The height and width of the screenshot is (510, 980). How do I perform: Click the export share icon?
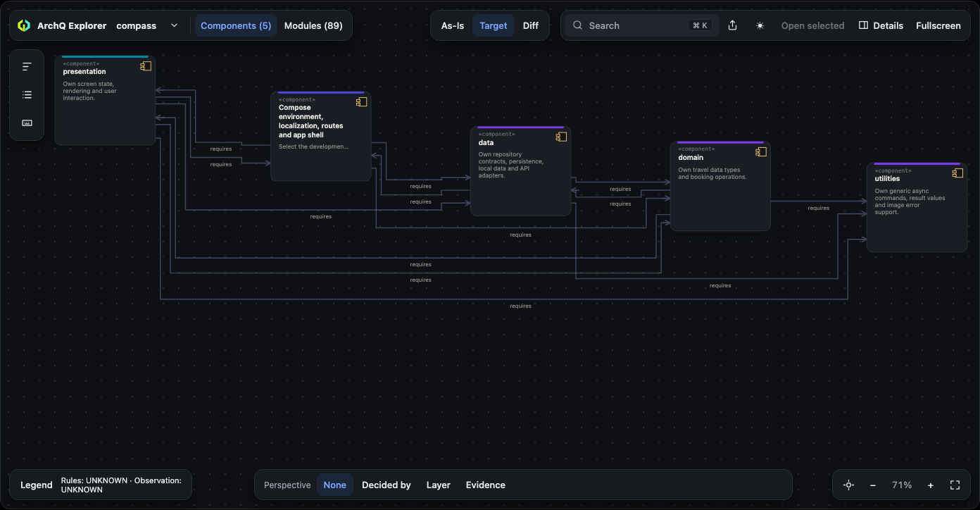732,25
